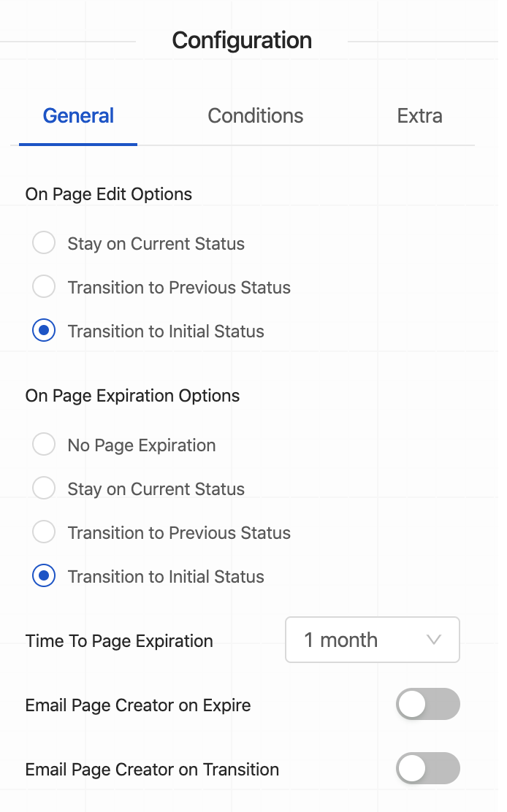Viewport: 507px width, 812px height.
Task: Enable Email Page Creator on Expire switch
Action: click(x=427, y=705)
